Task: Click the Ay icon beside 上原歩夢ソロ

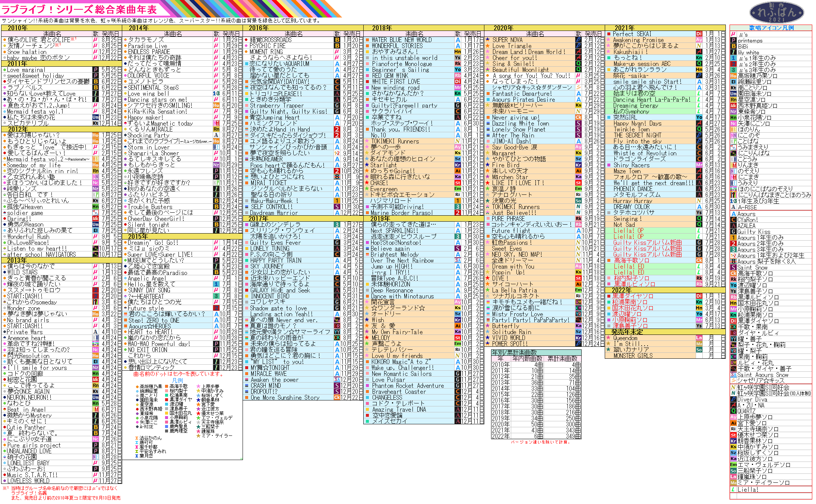Action: click(x=733, y=417)
